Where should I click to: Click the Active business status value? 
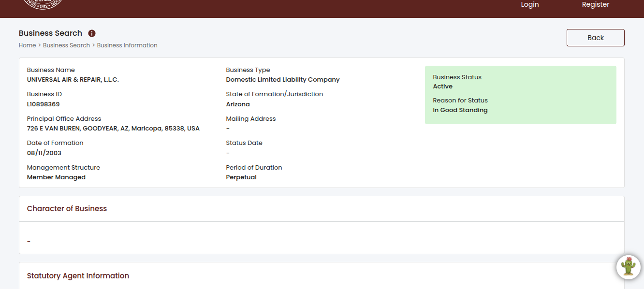(x=443, y=87)
